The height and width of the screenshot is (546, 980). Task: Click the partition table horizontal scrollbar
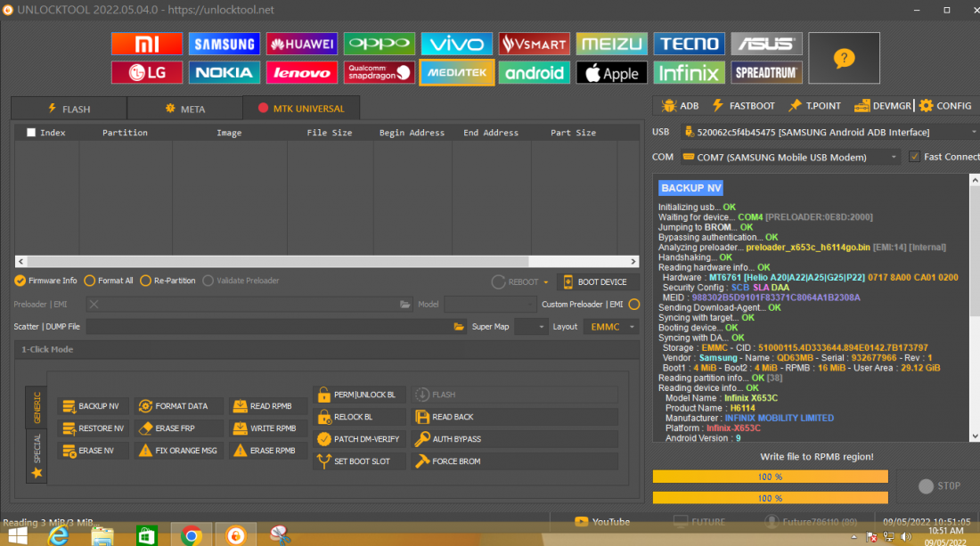[x=327, y=262]
